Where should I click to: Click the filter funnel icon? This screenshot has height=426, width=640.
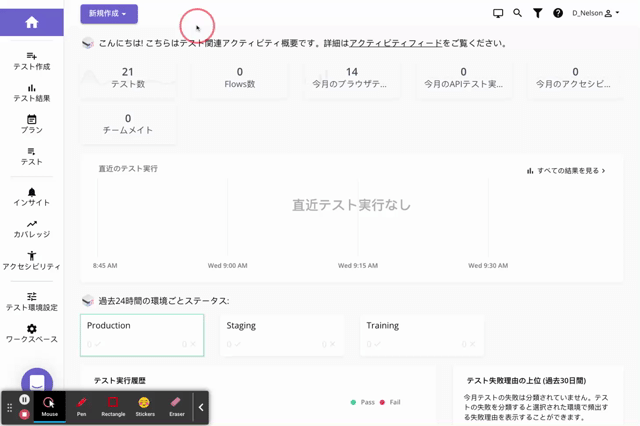coord(537,13)
